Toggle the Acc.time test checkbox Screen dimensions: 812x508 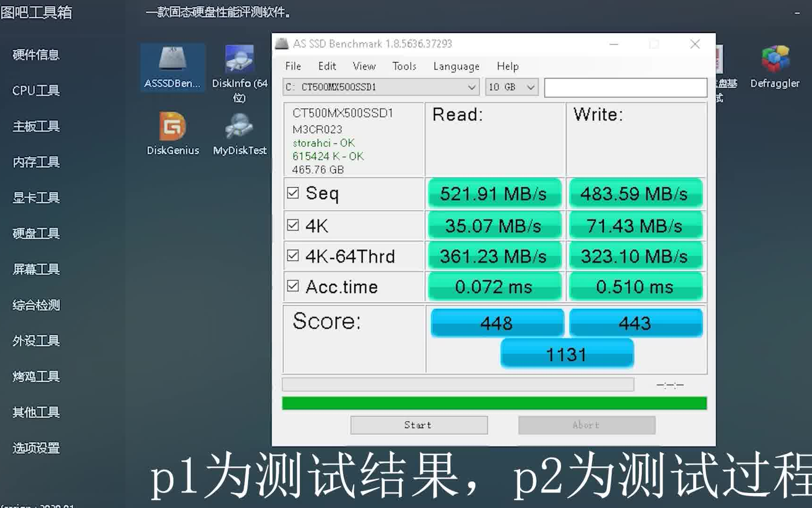pyautogui.click(x=293, y=286)
